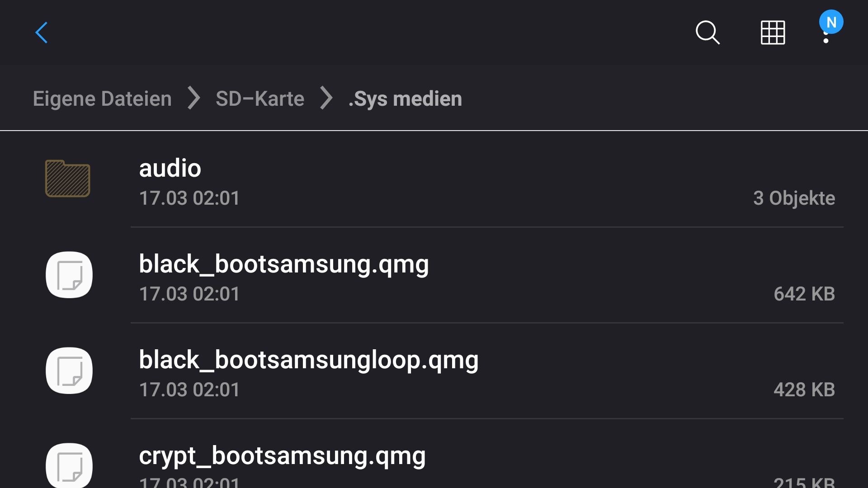Viewport: 868px width, 488px height.
Task: Click chevron after Eigene Dateien
Action: (194, 99)
